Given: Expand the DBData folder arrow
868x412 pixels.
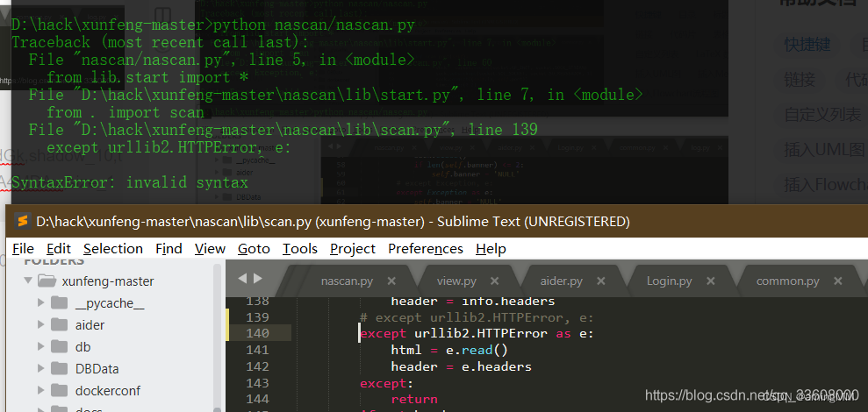Looking at the screenshot, I should pyautogui.click(x=41, y=368).
